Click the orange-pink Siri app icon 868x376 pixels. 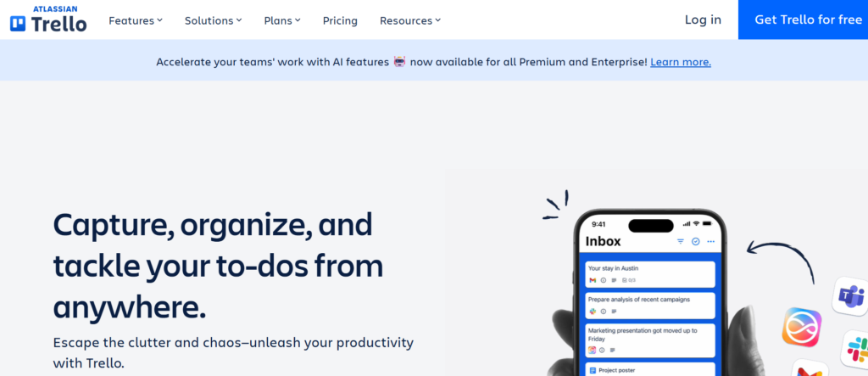(x=801, y=327)
